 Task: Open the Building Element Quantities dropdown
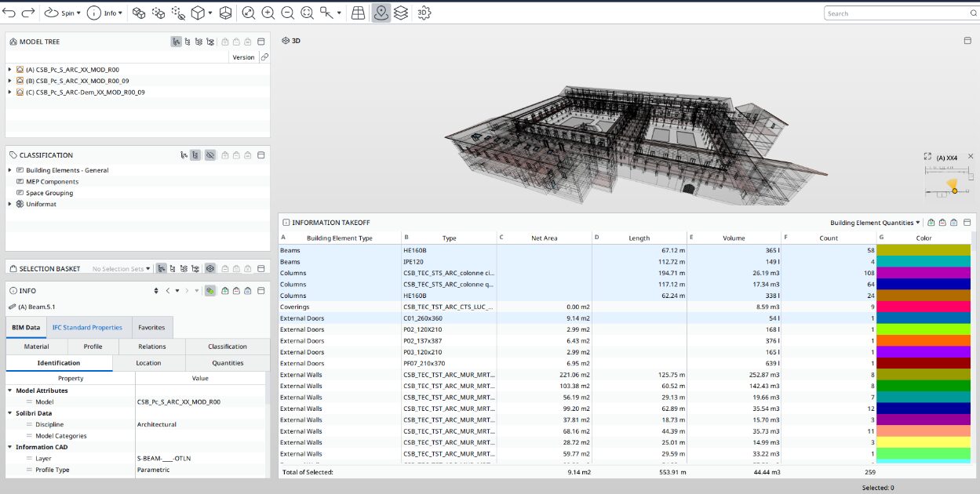tap(875, 223)
